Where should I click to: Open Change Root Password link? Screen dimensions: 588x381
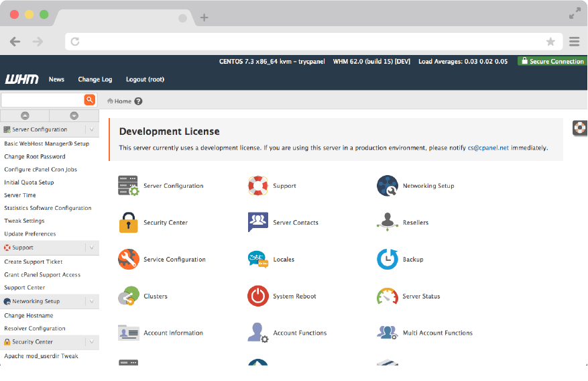coord(34,156)
